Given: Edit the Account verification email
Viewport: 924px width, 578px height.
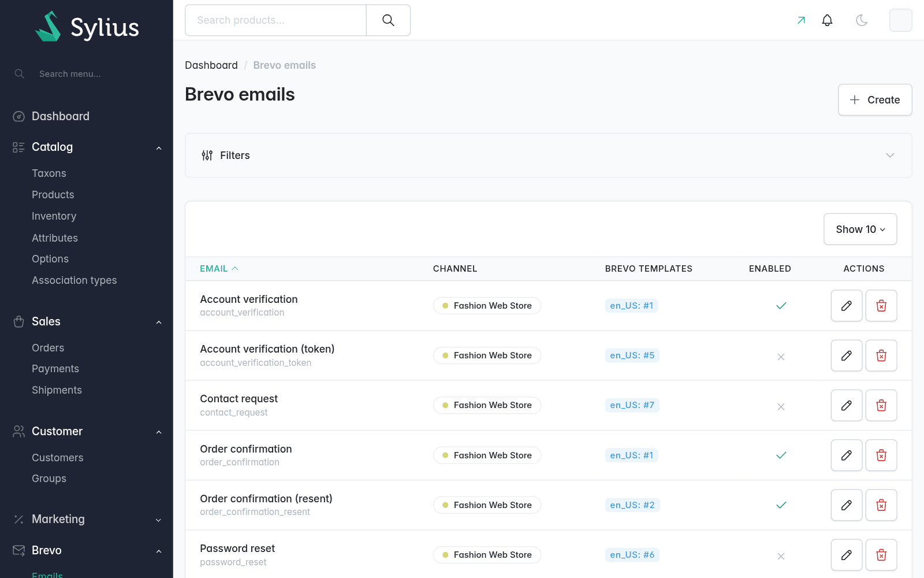Looking at the screenshot, I should (847, 306).
